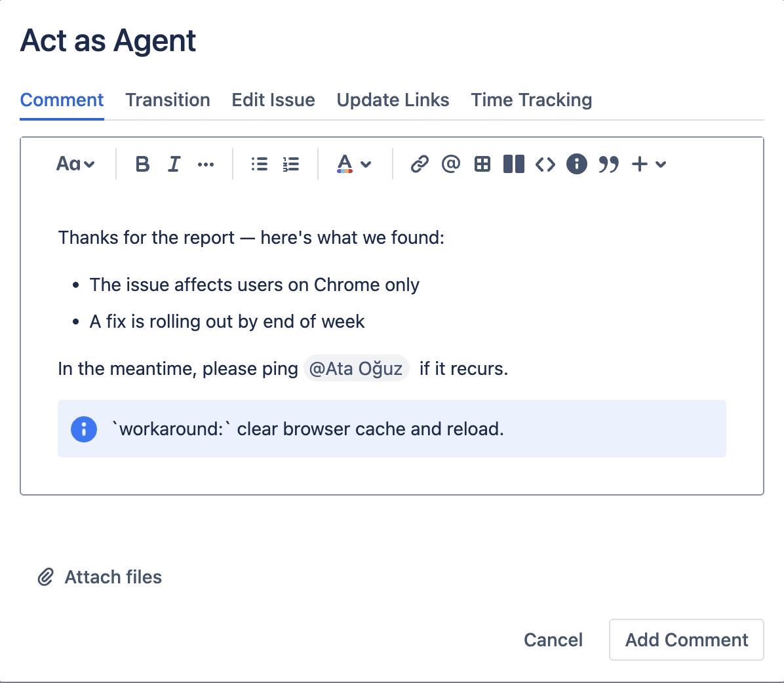This screenshot has height=683, width=784.
Task: Insert a bullet list
Action: pyautogui.click(x=260, y=164)
